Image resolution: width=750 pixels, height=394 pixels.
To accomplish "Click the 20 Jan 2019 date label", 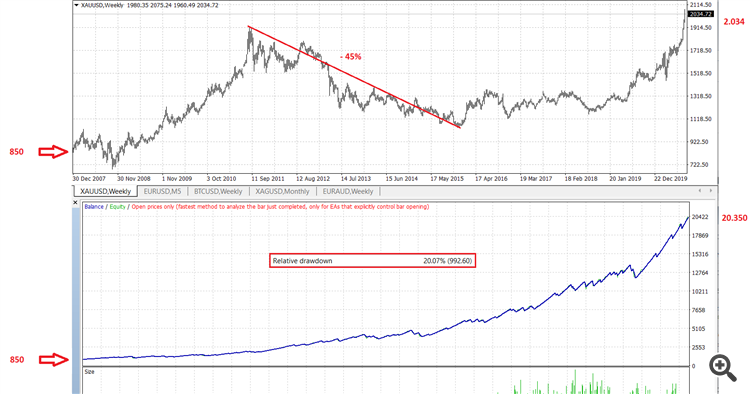I will 625,179.
